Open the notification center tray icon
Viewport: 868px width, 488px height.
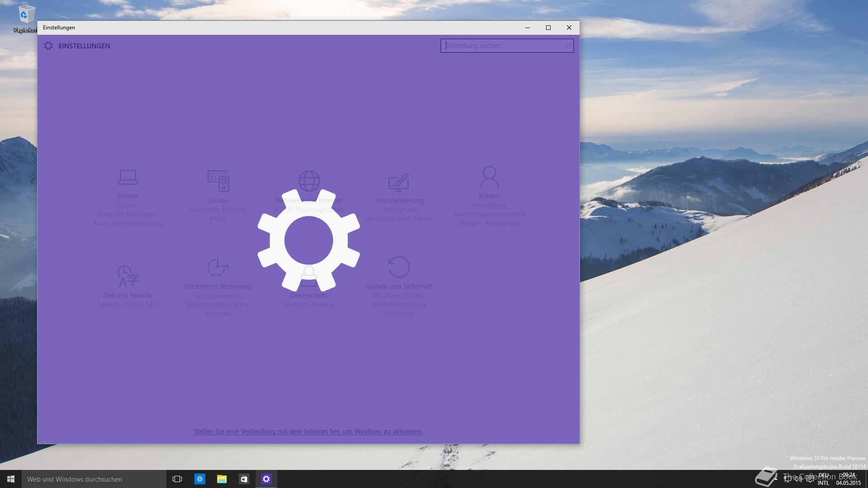pyautogui.click(x=810, y=479)
